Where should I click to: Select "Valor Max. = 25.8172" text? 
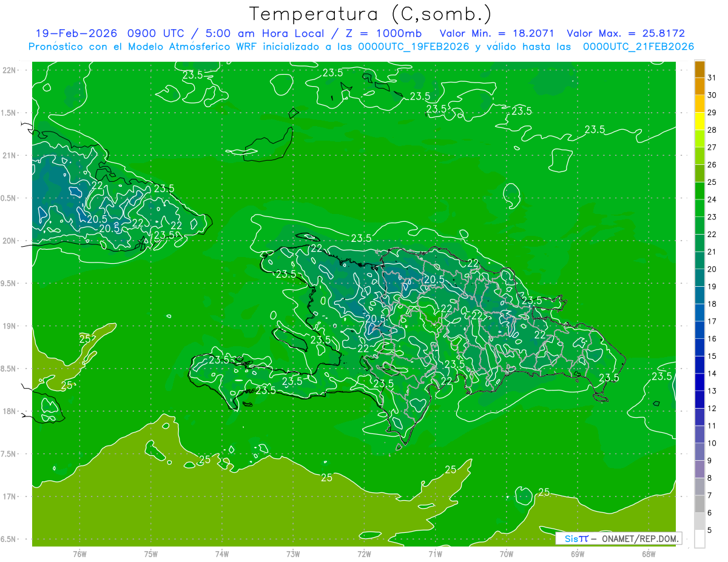tap(625, 33)
